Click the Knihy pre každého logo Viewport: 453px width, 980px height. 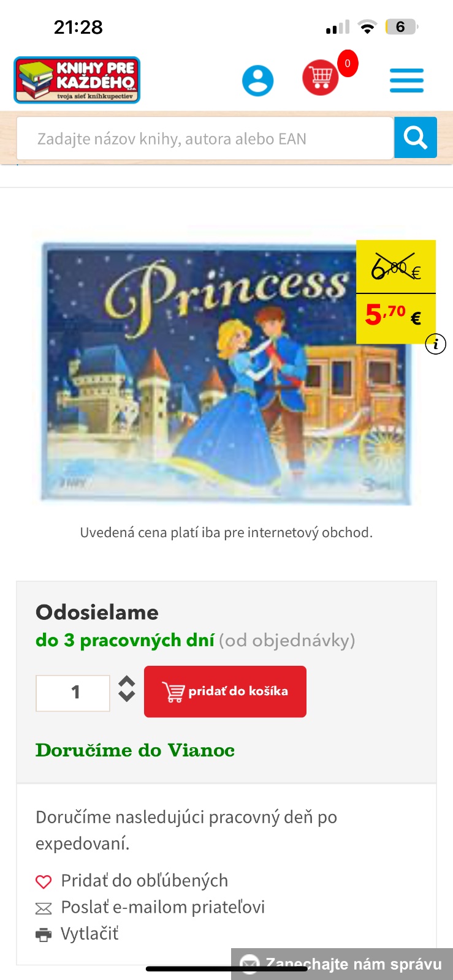pyautogui.click(x=77, y=80)
